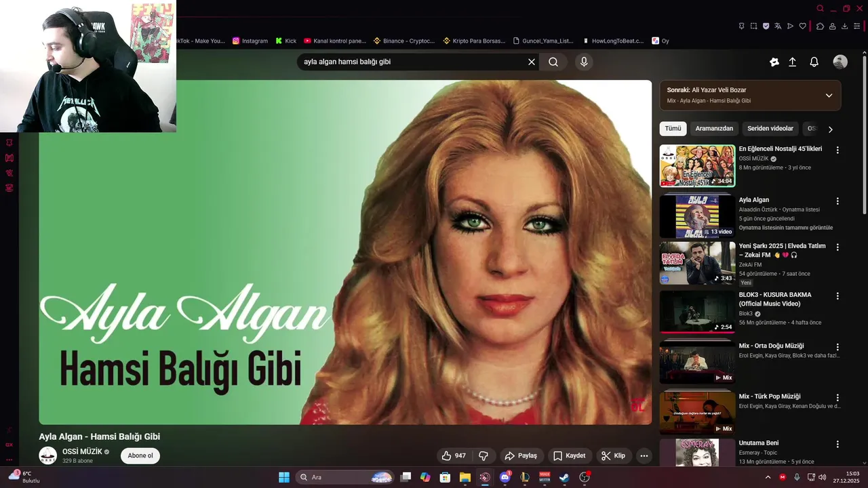
Task: Open the Kick bookmark
Action: pos(285,41)
